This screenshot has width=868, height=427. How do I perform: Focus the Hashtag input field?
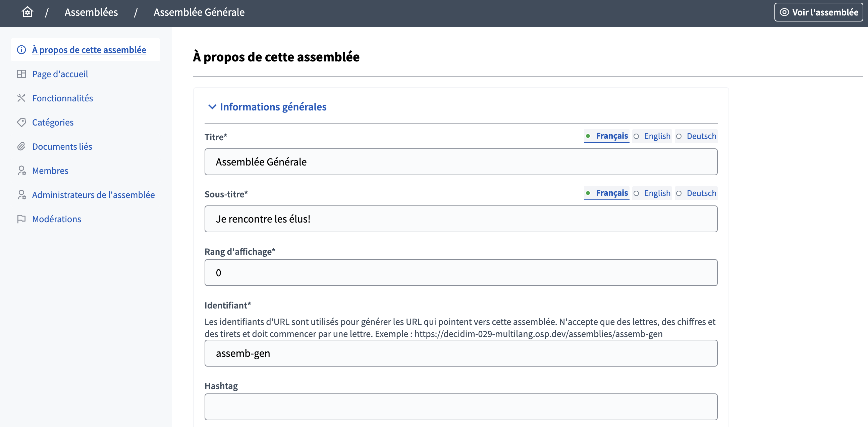(x=460, y=407)
